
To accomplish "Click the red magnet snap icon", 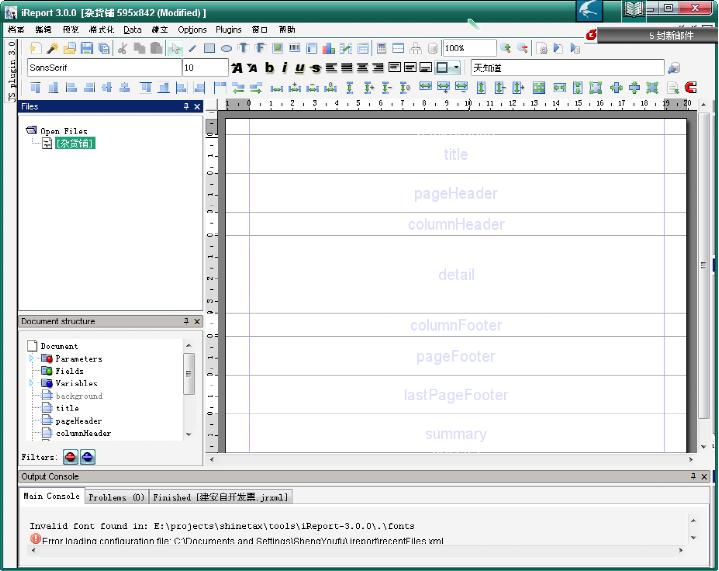I will pos(690,88).
